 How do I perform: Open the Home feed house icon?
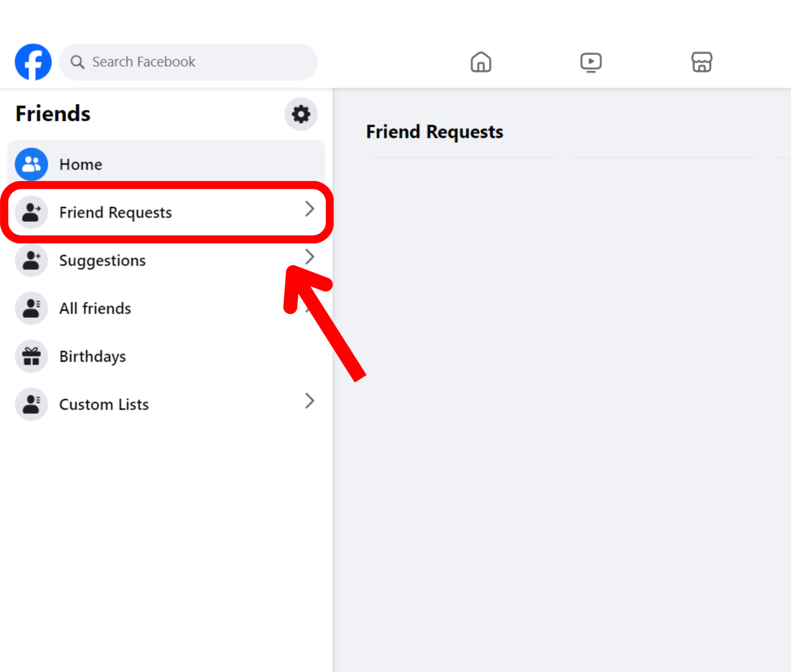click(x=481, y=62)
